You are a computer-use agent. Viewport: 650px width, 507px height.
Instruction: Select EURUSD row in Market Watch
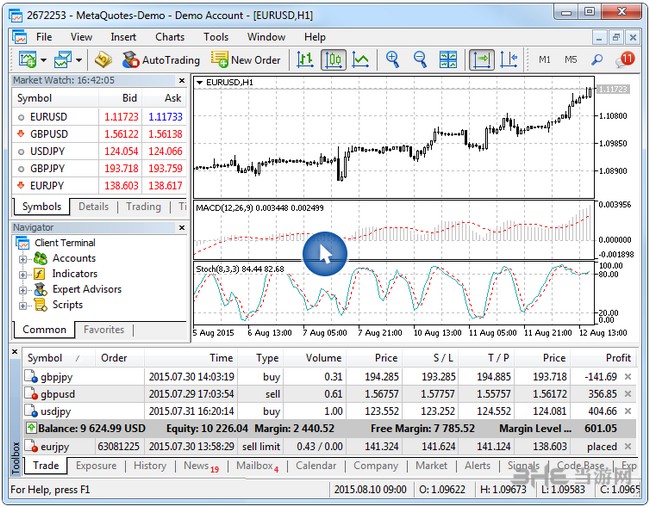click(100, 117)
